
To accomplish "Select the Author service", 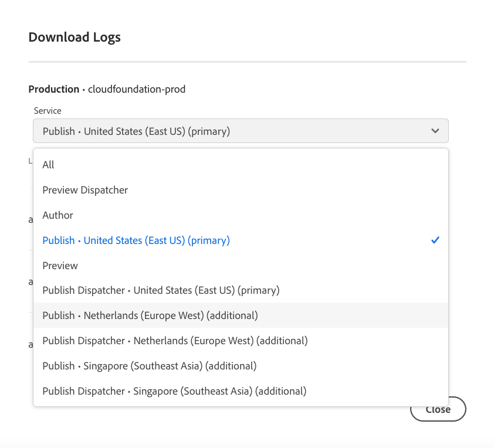I will [x=58, y=215].
